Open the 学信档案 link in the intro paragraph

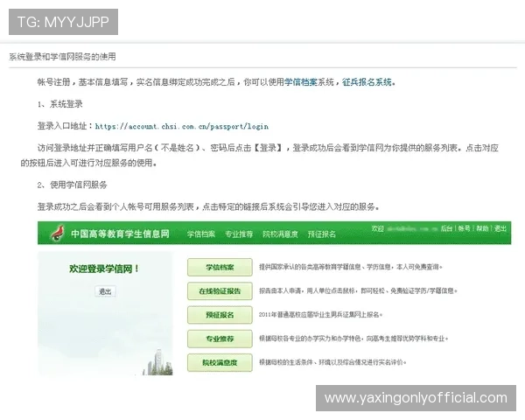tap(300, 82)
